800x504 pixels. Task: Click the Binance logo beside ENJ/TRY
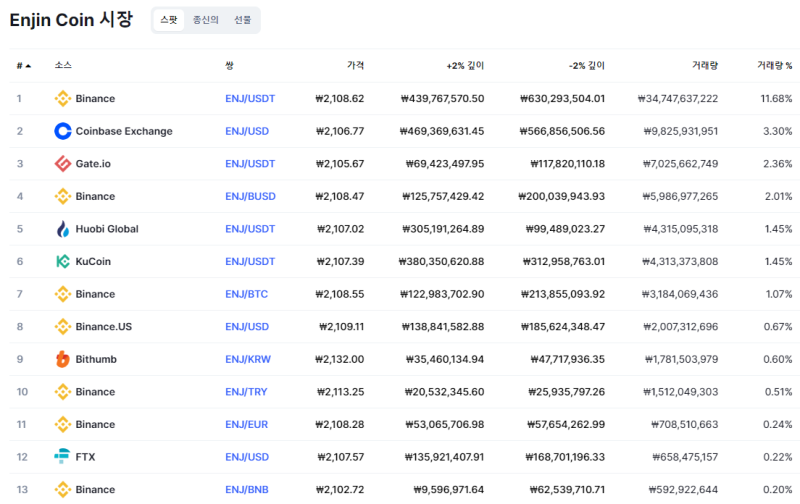[63, 392]
